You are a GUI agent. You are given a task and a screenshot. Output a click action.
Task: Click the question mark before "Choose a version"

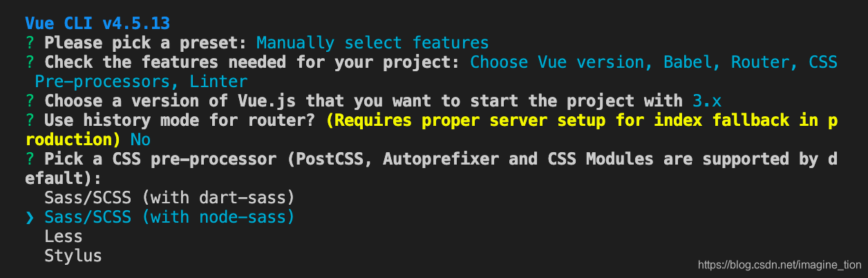click(30, 101)
